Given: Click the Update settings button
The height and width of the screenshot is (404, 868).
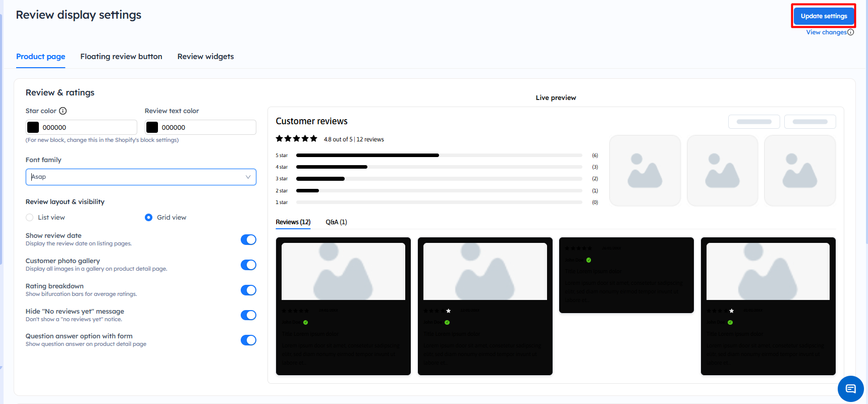Looking at the screenshot, I should (x=824, y=16).
